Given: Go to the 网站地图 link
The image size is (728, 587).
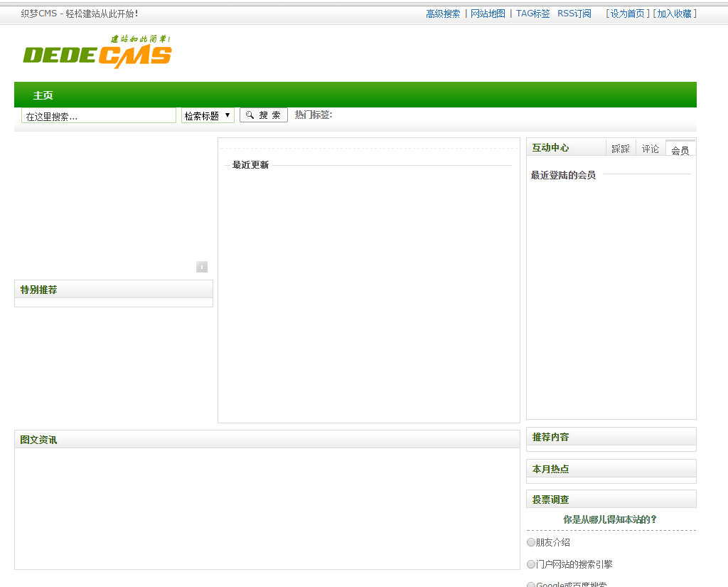Looking at the screenshot, I should click(x=488, y=14).
